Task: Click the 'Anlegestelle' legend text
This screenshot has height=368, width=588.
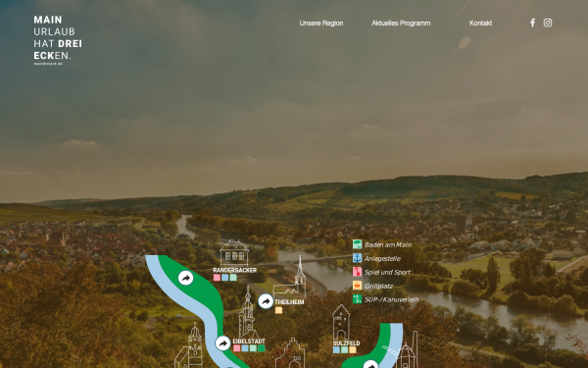Action: (x=382, y=259)
